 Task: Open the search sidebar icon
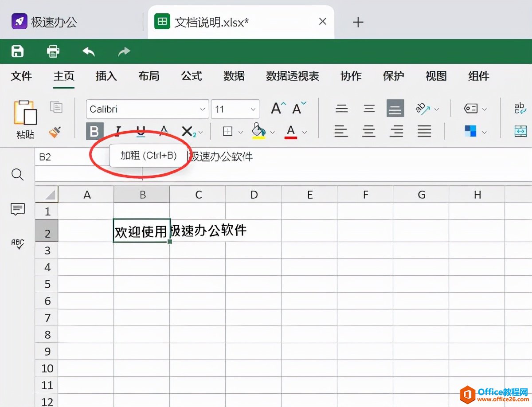click(x=17, y=174)
